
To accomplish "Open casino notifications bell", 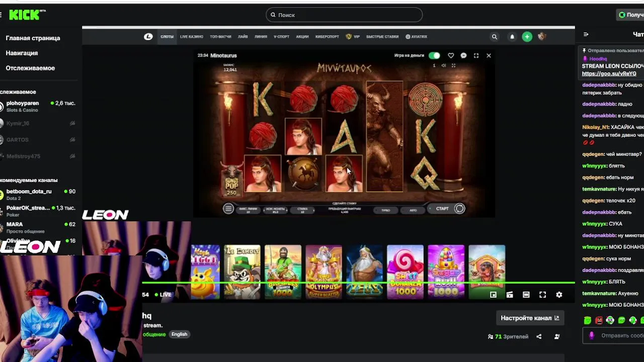I will tap(512, 37).
